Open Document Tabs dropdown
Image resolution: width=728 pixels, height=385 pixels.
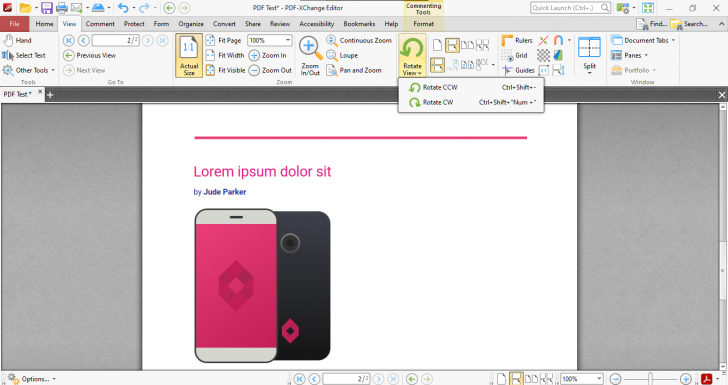pos(643,40)
